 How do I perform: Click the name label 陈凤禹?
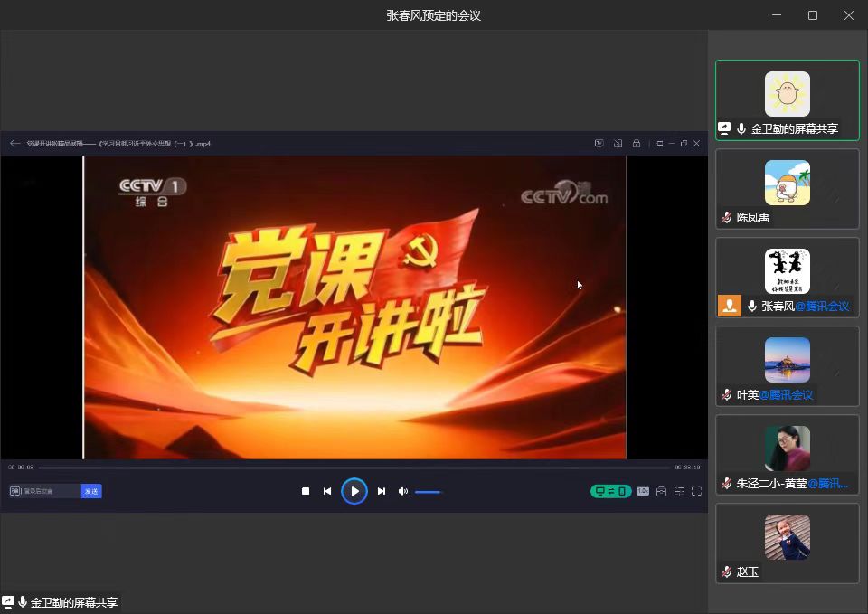click(x=753, y=218)
